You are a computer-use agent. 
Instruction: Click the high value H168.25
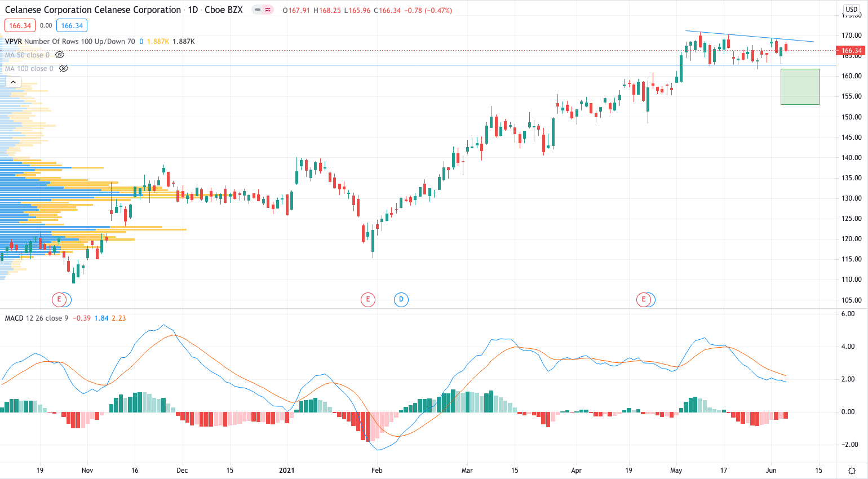click(x=327, y=10)
